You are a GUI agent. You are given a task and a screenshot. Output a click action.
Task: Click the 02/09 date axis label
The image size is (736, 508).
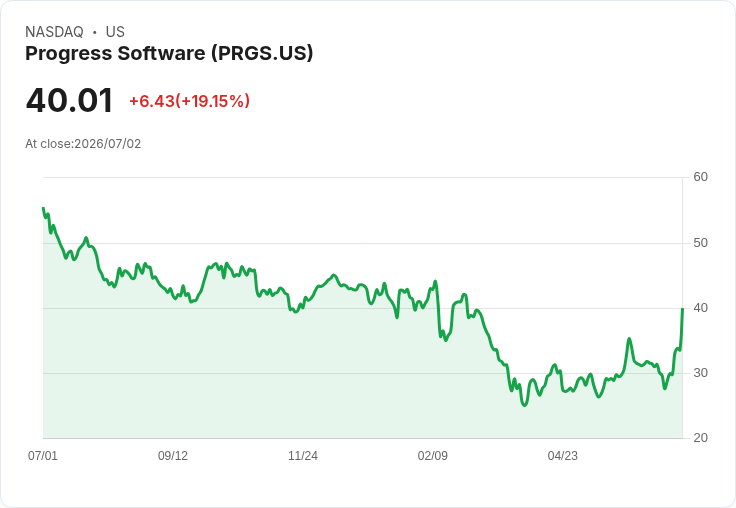(x=433, y=455)
